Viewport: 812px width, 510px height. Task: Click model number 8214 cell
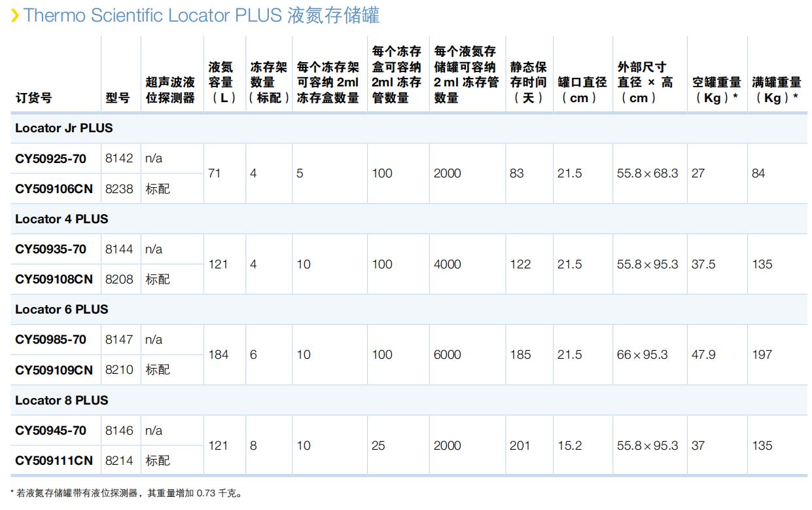(119, 461)
